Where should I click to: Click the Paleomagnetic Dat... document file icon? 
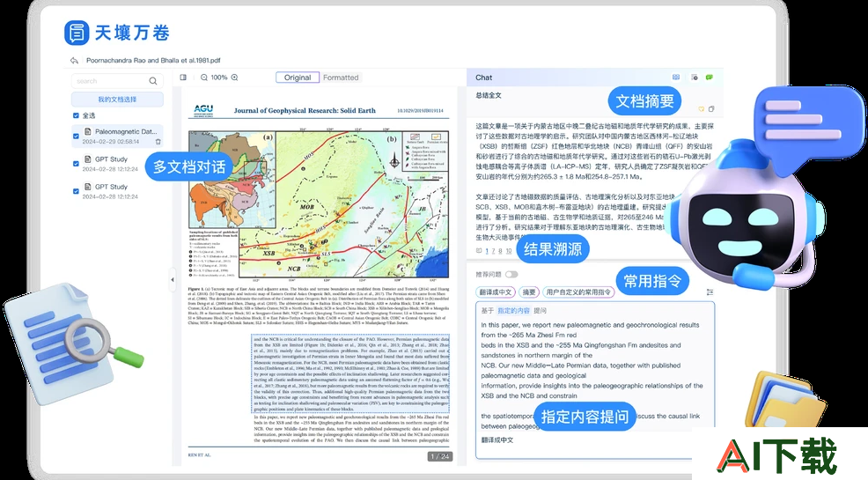[87, 132]
